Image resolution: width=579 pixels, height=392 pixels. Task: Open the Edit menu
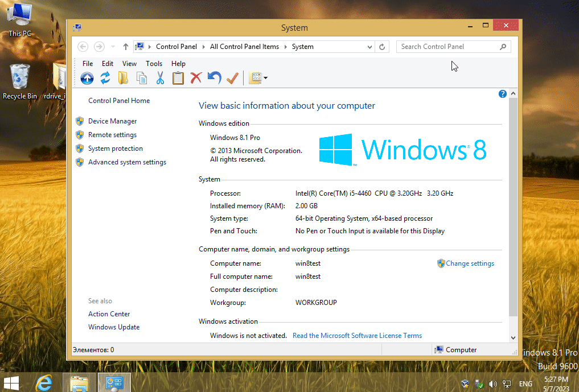point(108,64)
